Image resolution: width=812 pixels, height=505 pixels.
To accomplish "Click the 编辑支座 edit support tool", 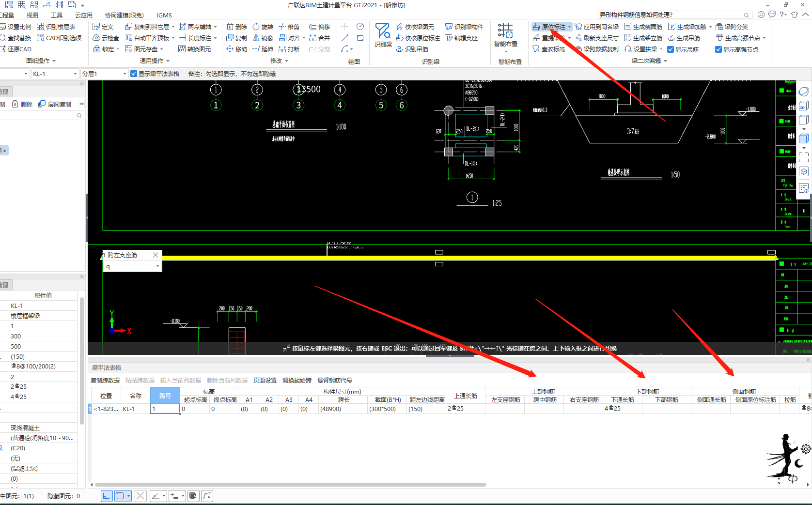I will click(x=462, y=38).
